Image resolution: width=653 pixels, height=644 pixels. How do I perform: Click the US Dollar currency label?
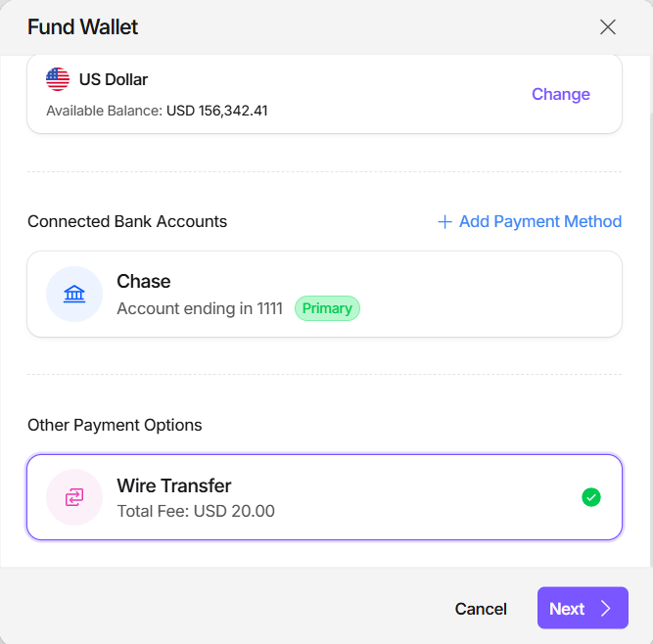[114, 79]
